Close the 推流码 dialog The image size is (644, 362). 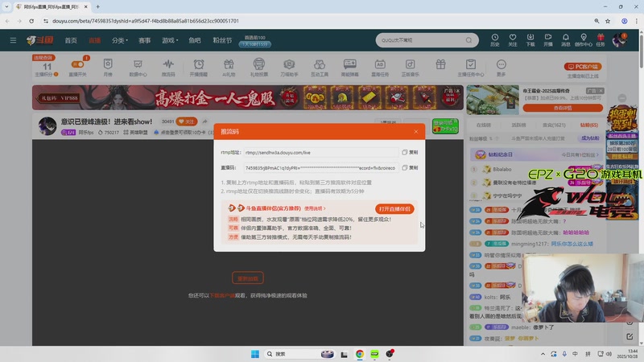click(415, 132)
